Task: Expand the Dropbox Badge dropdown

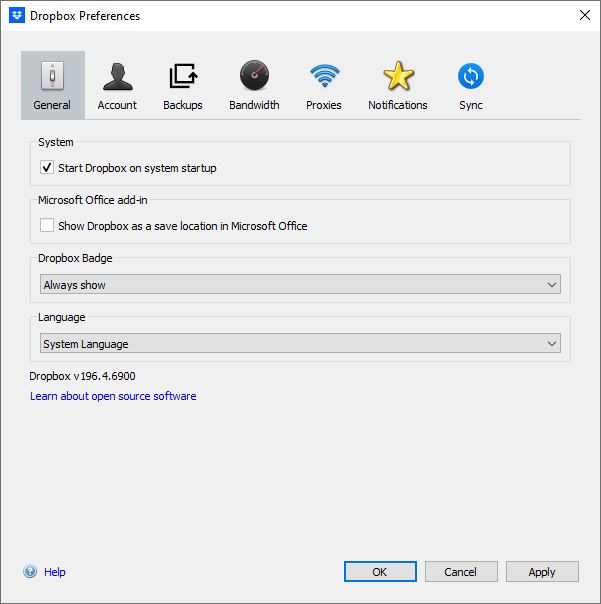Action: (x=300, y=284)
